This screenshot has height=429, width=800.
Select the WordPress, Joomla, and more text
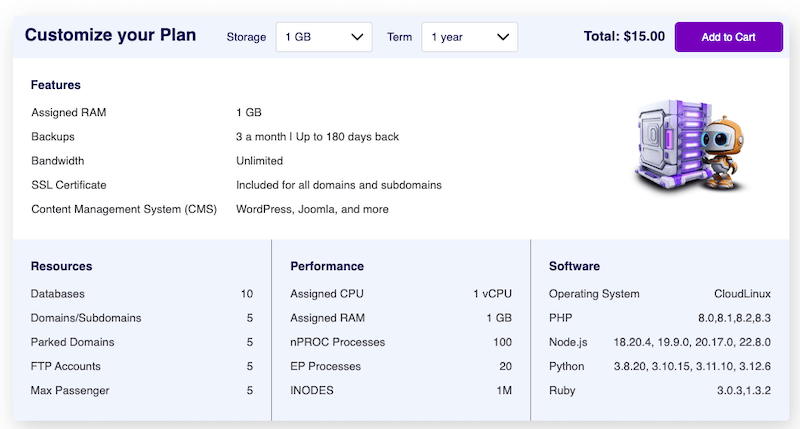pos(312,210)
